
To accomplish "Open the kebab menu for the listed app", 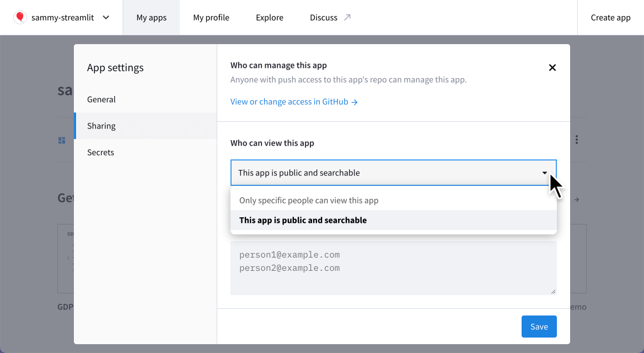I will (576, 140).
